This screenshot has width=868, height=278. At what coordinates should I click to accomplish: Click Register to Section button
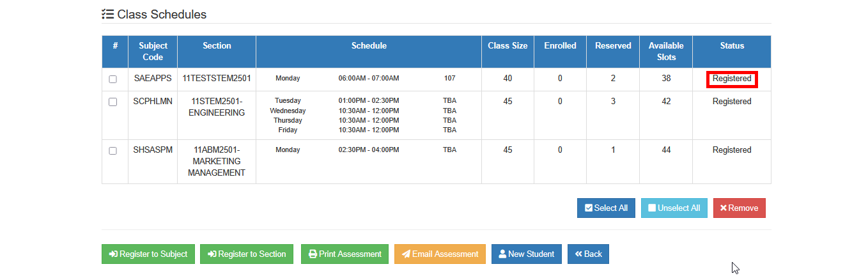[x=247, y=254]
